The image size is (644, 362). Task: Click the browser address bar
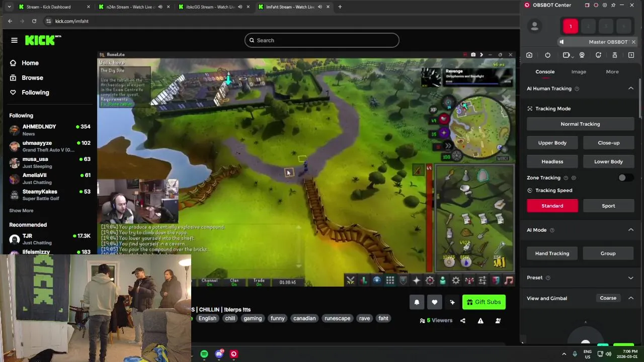click(x=282, y=21)
